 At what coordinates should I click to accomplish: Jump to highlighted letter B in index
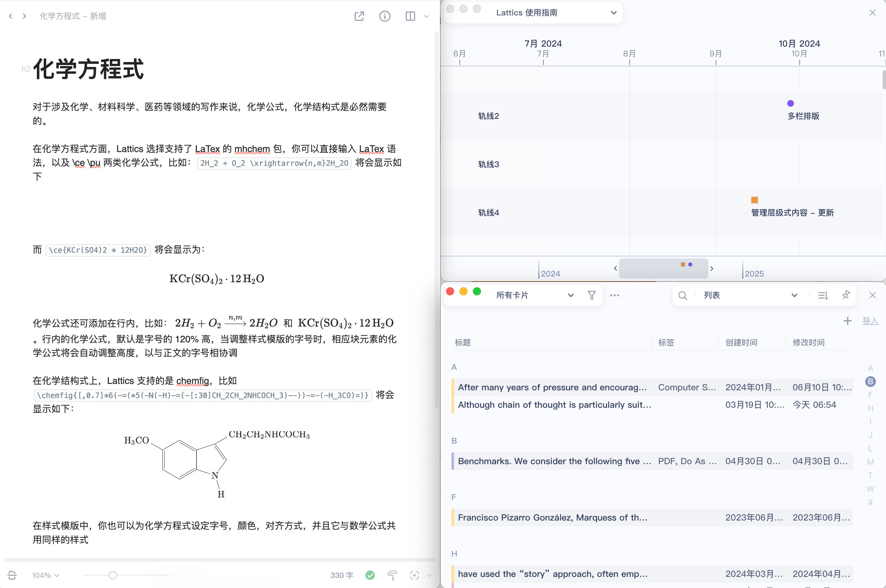pyautogui.click(x=870, y=382)
